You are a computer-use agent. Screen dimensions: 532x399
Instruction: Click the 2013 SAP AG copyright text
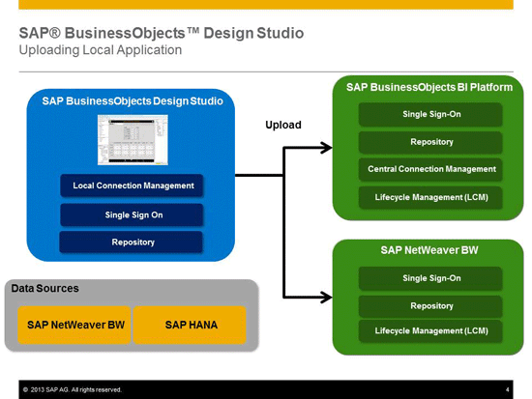point(73,390)
